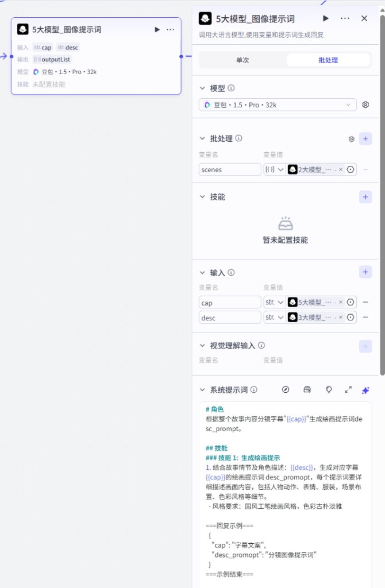Collapse the 输入 section
The width and height of the screenshot is (385, 588).
(202, 273)
